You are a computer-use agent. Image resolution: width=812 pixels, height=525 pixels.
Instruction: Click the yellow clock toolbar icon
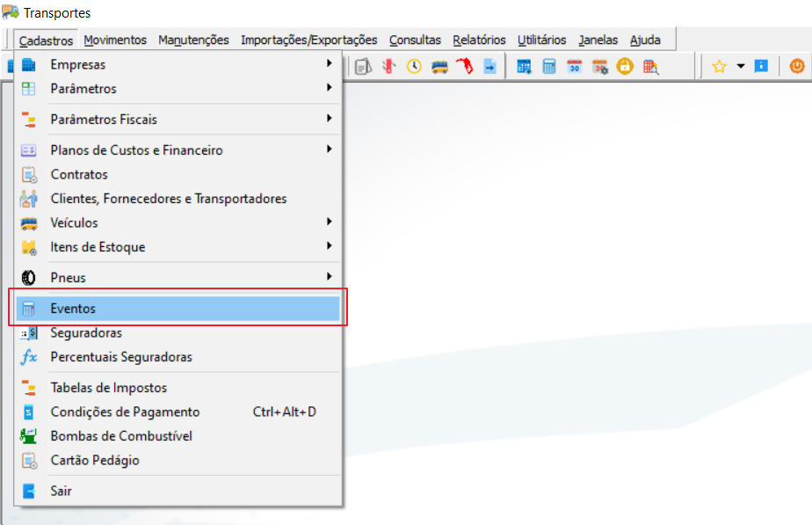(414, 66)
